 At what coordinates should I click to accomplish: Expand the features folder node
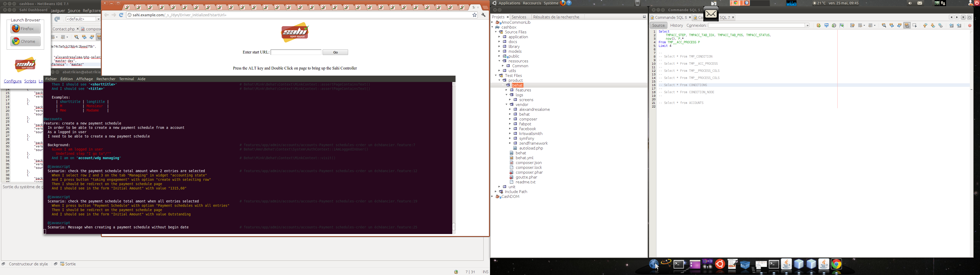(x=507, y=90)
